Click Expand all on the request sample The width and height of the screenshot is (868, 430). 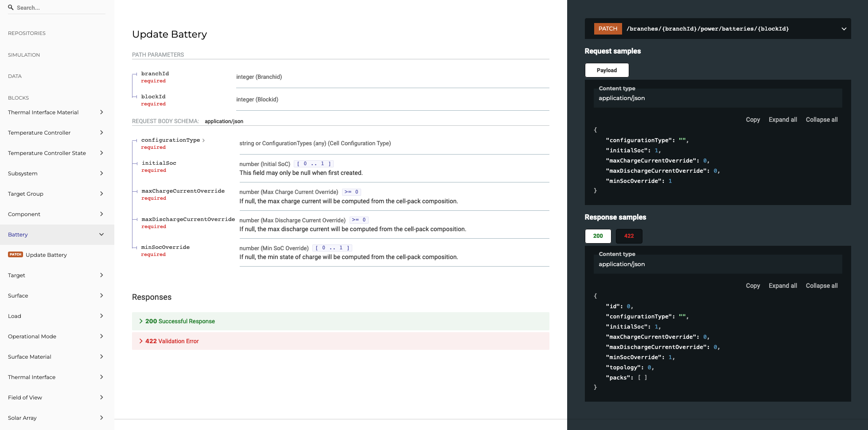point(782,120)
